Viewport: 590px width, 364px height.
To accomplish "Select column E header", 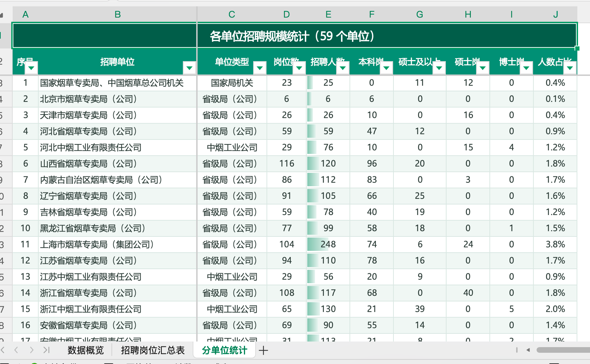I will pyautogui.click(x=328, y=14).
